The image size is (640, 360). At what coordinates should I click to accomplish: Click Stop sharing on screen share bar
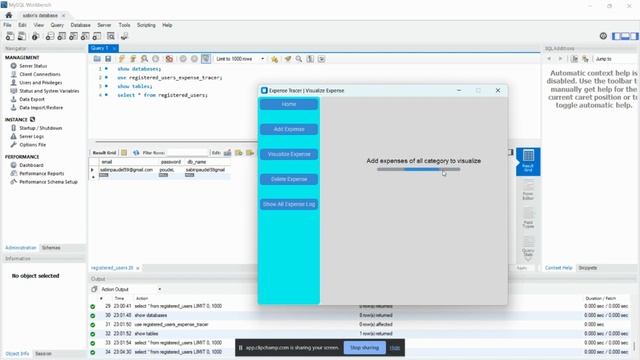(x=364, y=348)
